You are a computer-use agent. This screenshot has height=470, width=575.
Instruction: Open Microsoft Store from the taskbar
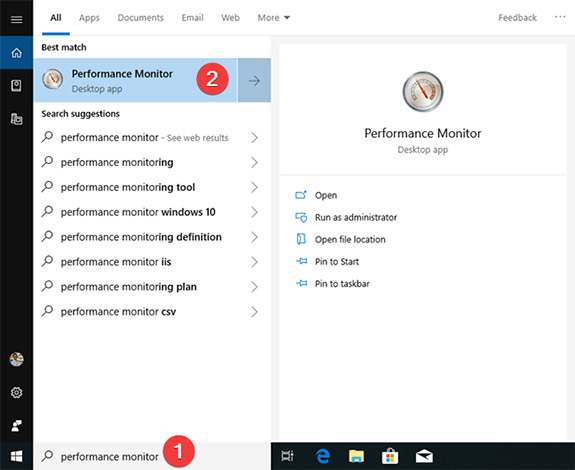390,456
